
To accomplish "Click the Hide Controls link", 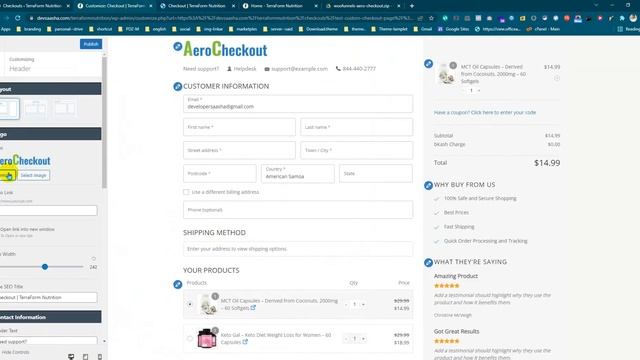I will click(15, 352).
